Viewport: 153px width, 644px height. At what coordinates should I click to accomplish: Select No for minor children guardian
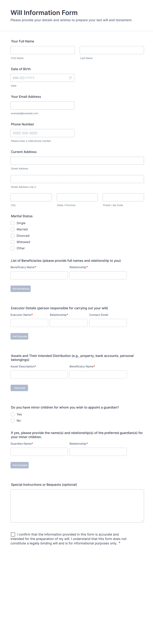(13, 421)
